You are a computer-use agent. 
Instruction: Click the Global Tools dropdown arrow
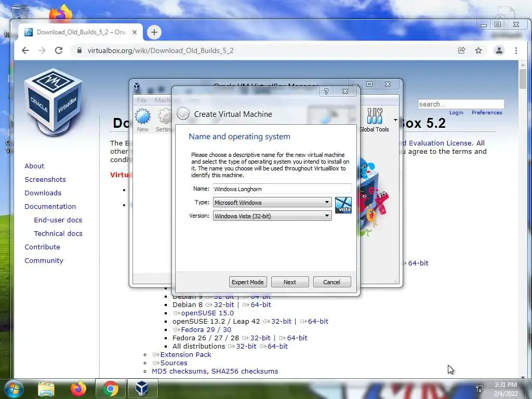395,120
